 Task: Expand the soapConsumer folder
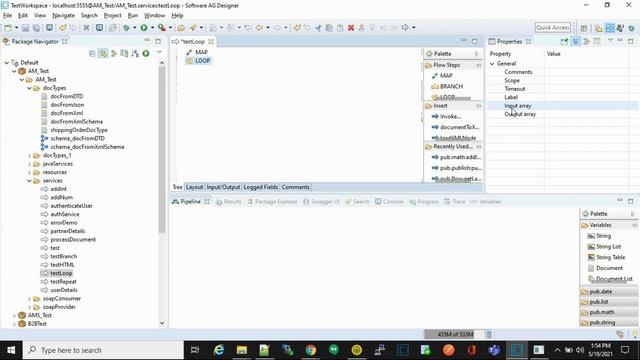(29, 299)
